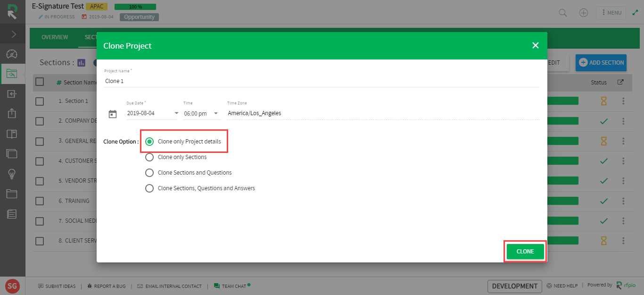Close the Clone Project dialog with X

click(536, 45)
